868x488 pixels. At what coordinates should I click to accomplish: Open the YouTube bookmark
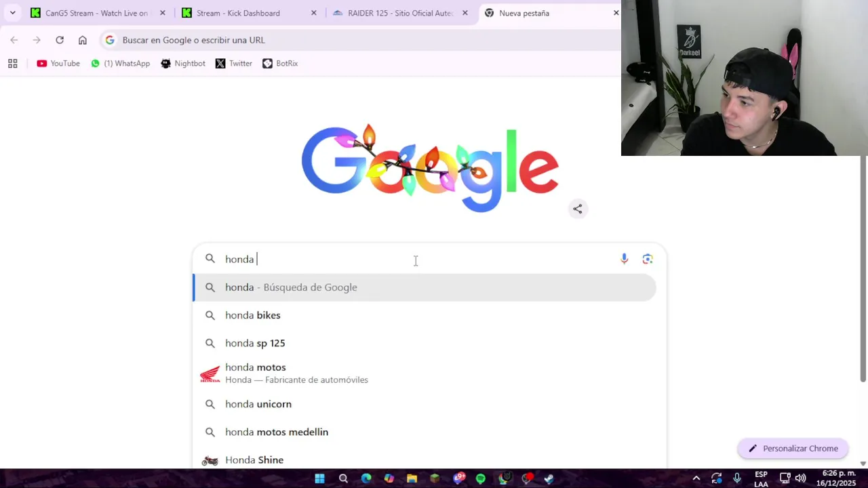coord(58,63)
